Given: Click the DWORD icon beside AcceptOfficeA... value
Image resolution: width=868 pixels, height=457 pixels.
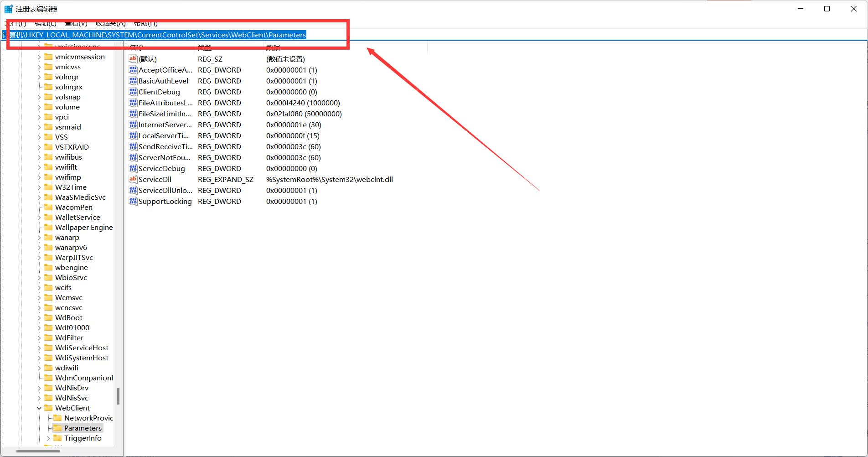Looking at the screenshot, I should [133, 70].
